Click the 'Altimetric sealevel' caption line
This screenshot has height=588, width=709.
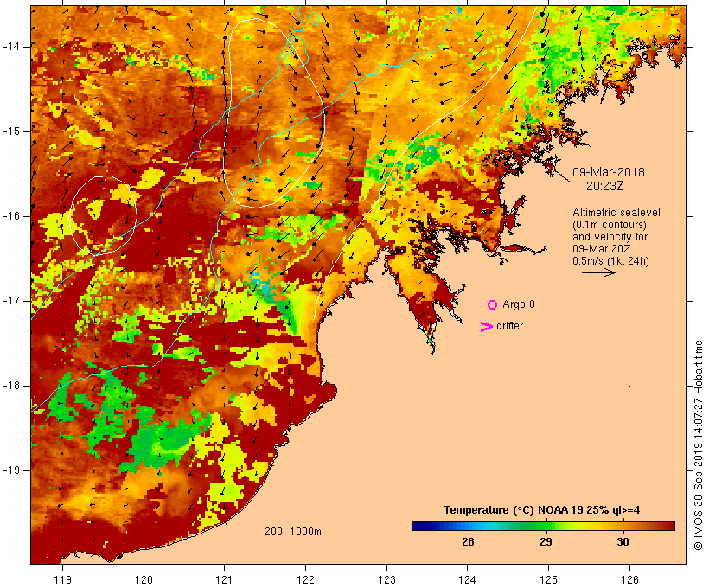(x=616, y=213)
